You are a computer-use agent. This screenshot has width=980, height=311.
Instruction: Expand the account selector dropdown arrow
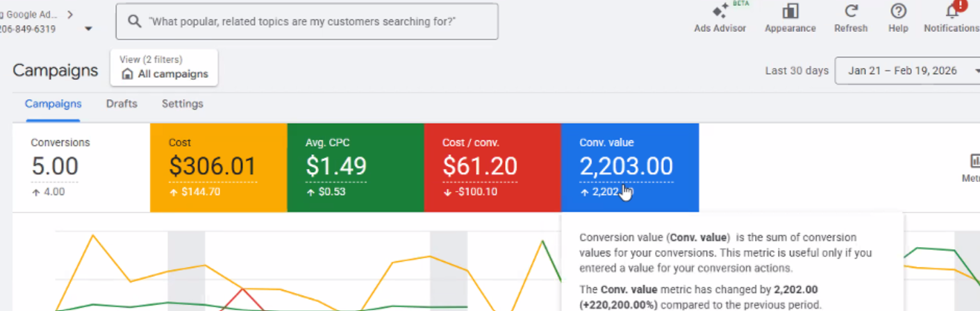coord(88,29)
